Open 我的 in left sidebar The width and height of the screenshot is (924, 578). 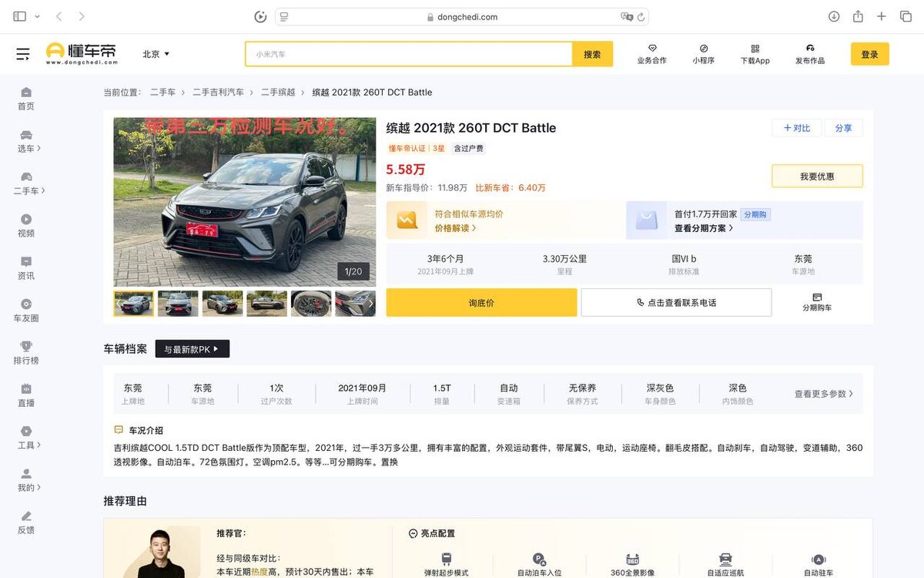pyautogui.click(x=28, y=480)
